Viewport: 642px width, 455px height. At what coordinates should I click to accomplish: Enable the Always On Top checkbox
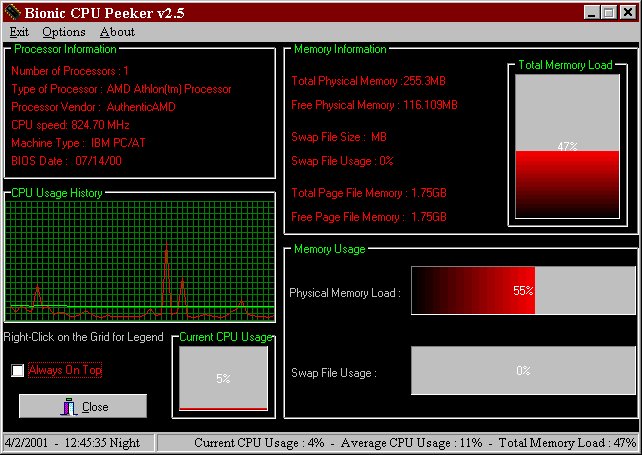18,370
